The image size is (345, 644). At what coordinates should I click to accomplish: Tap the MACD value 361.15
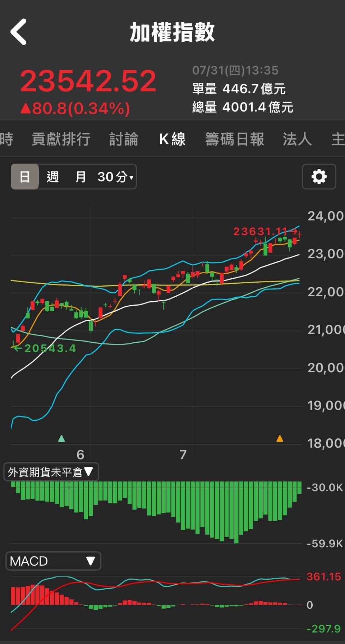point(324,577)
